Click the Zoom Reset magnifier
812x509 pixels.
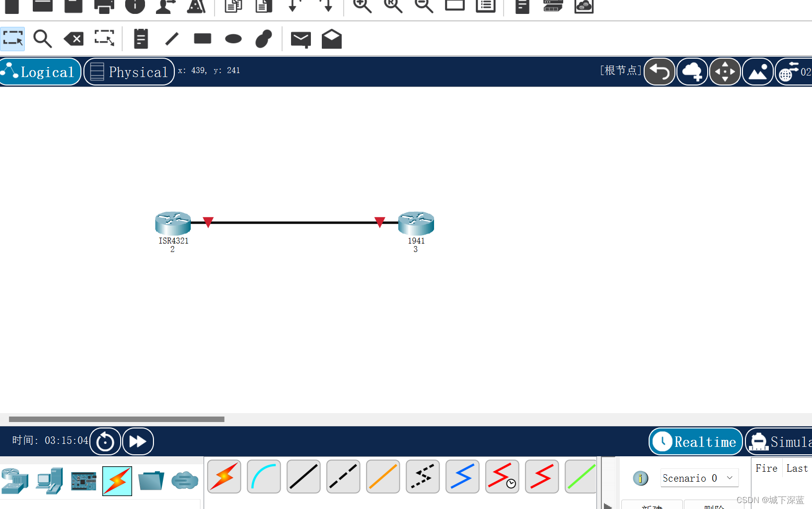pos(393,6)
